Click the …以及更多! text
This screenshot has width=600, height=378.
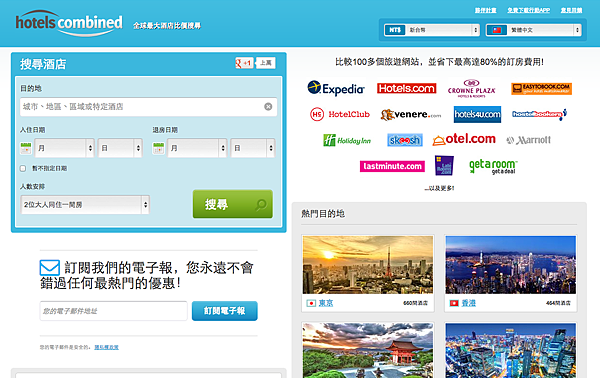[439, 188]
